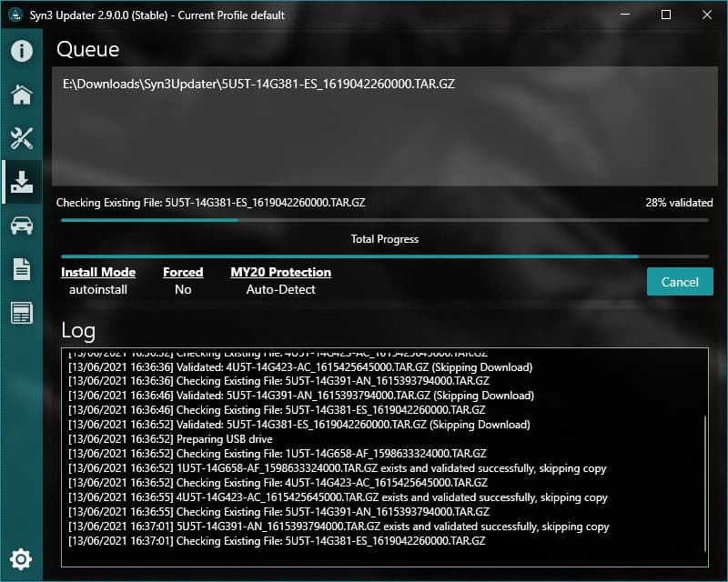Screen dimensions: 728x582
Task: Click the file validation progress bar
Action: click(x=384, y=220)
